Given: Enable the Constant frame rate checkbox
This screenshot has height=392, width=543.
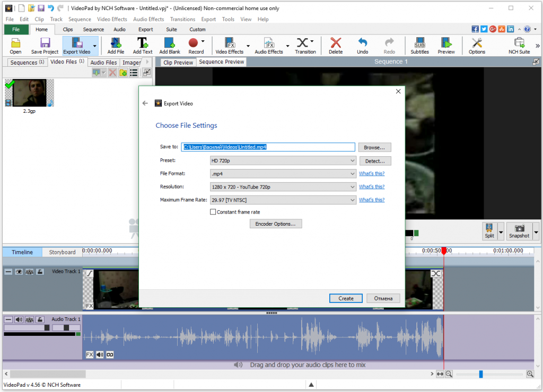Looking at the screenshot, I should [213, 212].
